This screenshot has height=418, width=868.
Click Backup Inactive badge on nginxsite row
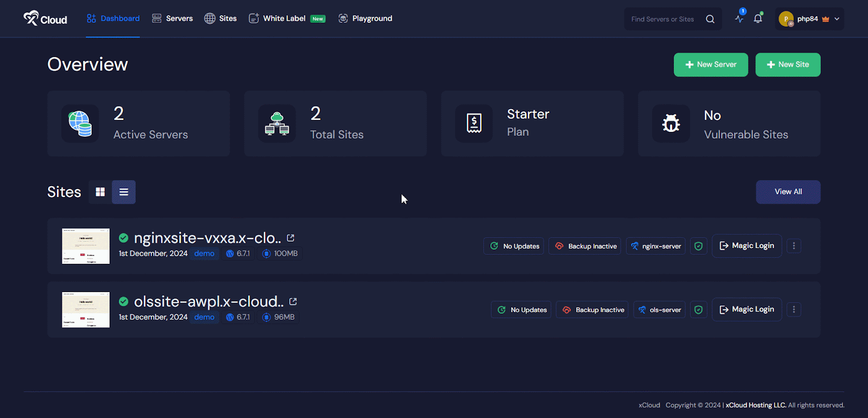pyautogui.click(x=585, y=246)
